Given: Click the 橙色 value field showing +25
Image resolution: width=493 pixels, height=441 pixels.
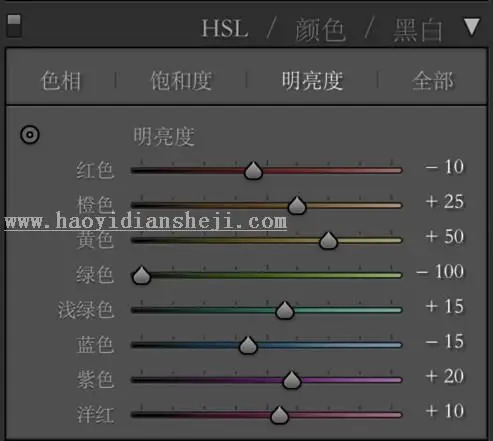Looking at the screenshot, I should (445, 202).
